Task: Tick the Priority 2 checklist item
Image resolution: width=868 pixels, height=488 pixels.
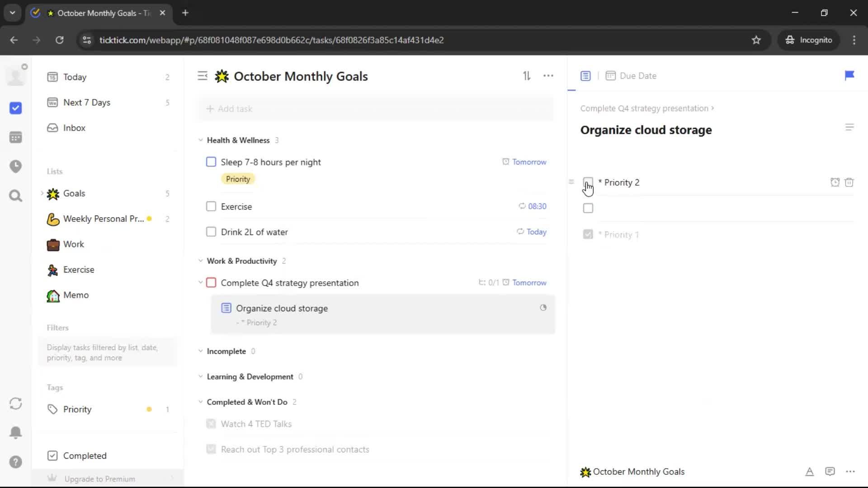Action: pos(588,182)
